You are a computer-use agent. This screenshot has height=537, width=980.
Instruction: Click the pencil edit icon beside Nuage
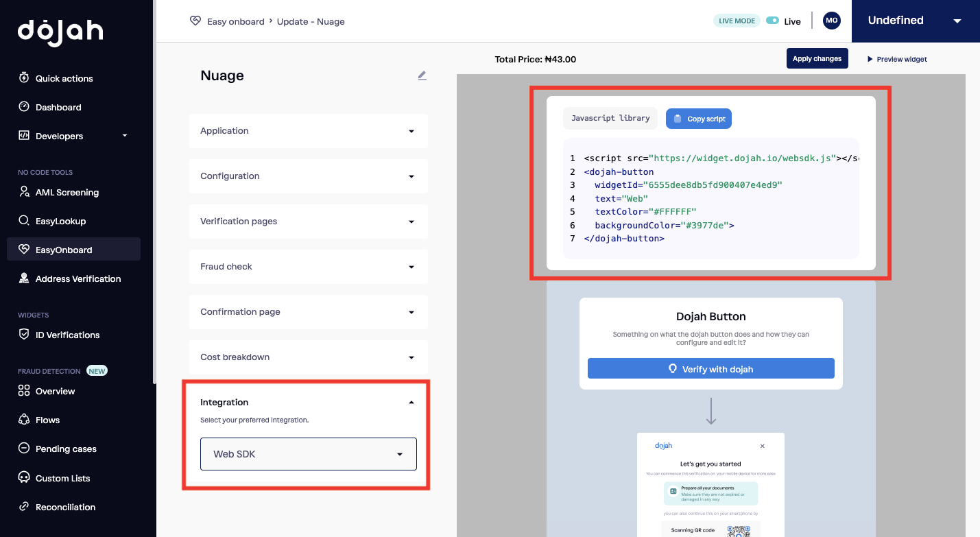coord(422,75)
